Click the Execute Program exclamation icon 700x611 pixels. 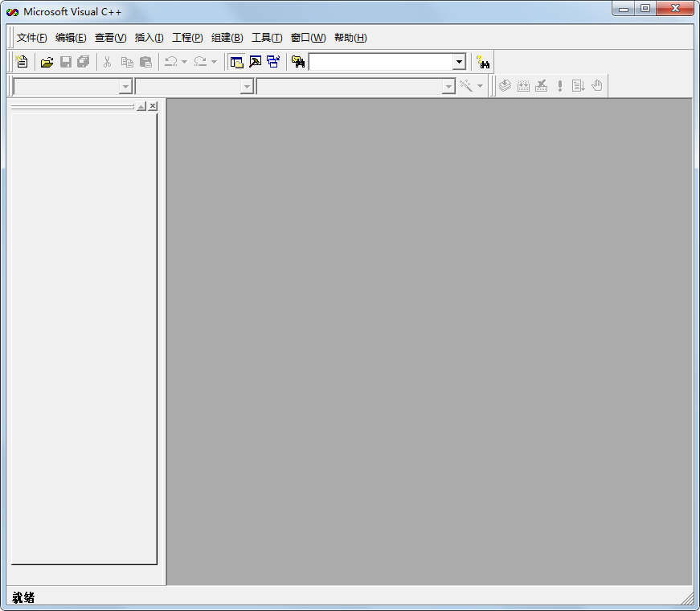pos(560,86)
